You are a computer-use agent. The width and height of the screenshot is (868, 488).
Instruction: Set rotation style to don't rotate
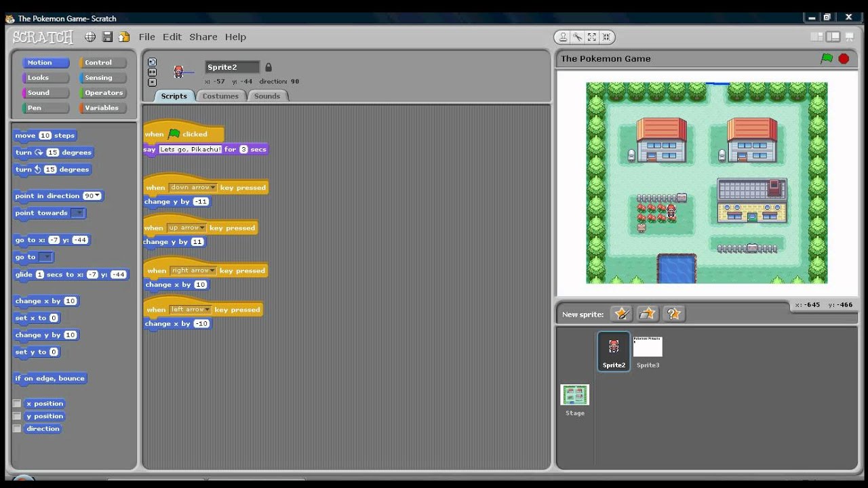[152, 82]
